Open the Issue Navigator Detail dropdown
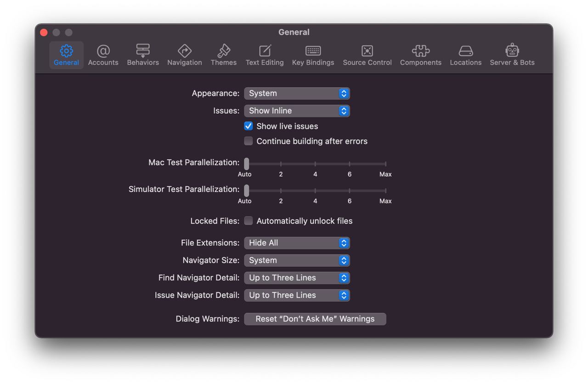 (297, 295)
